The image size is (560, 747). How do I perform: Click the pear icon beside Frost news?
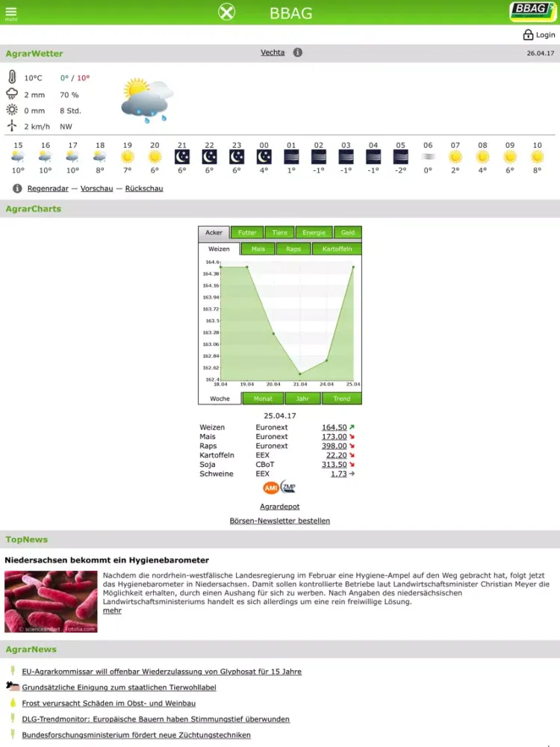(13, 702)
